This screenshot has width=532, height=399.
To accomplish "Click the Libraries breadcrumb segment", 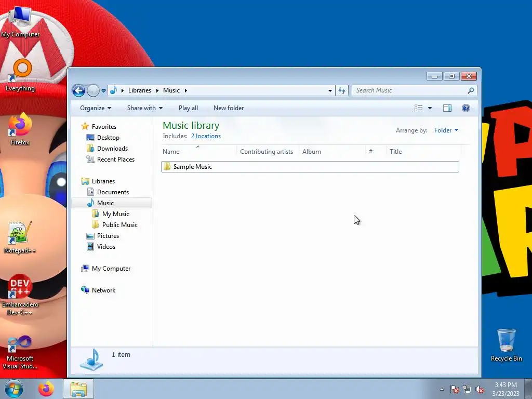I will click(139, 90).
